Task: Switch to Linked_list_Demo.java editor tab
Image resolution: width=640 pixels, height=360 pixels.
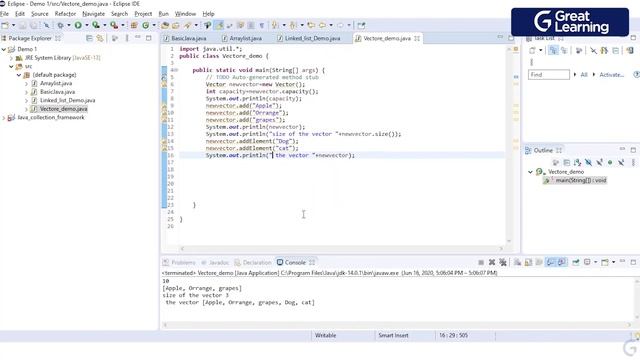Action: click(309, 38)
